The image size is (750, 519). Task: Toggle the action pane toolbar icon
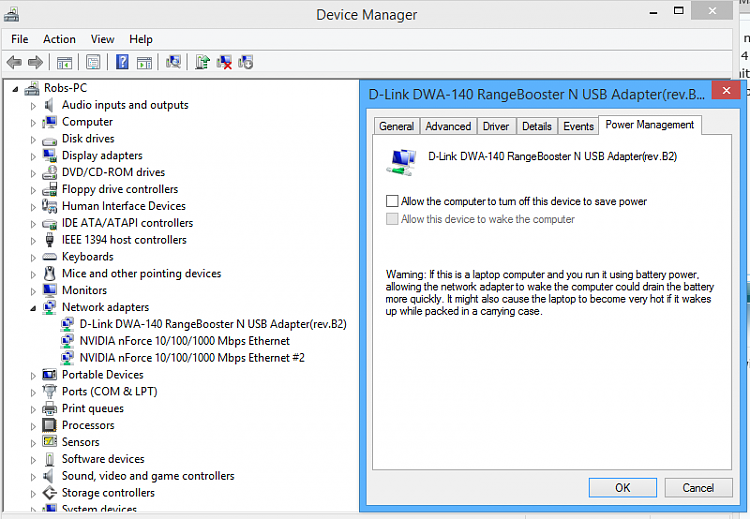[144, 62]
